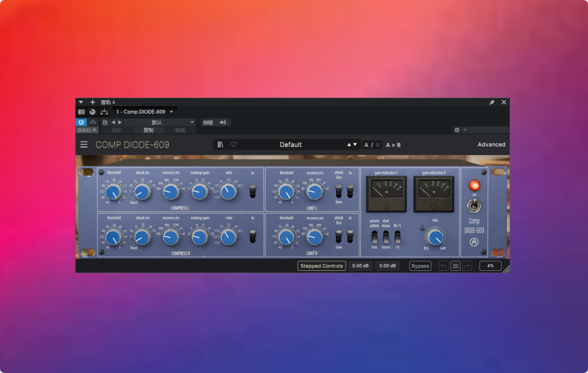Click the 自动化:关 automation mode button

pyautogui.click(x=87, y=130)
